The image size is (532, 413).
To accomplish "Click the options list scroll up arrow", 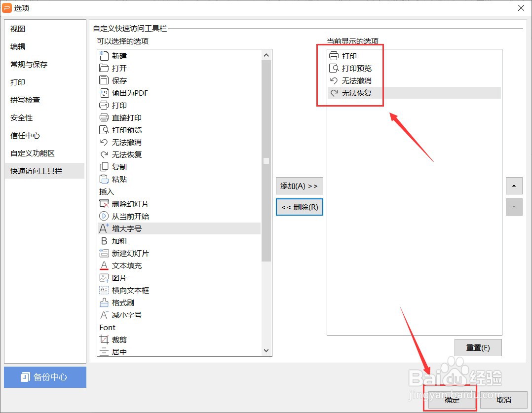I will tap(266, 55).
